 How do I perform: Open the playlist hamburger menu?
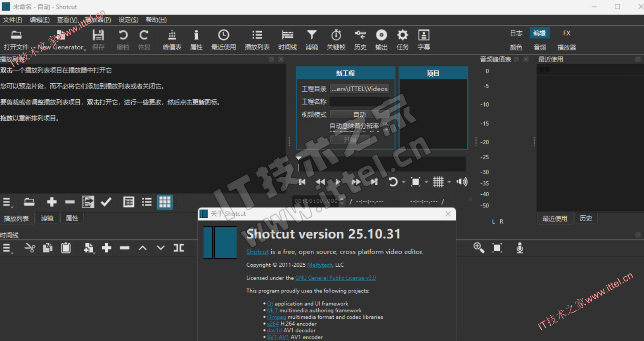pos(7,202)
